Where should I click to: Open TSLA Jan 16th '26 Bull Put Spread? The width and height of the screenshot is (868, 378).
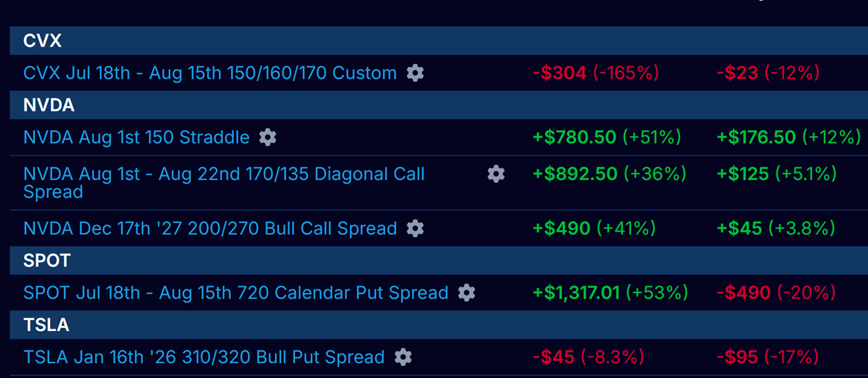point(203,357)
